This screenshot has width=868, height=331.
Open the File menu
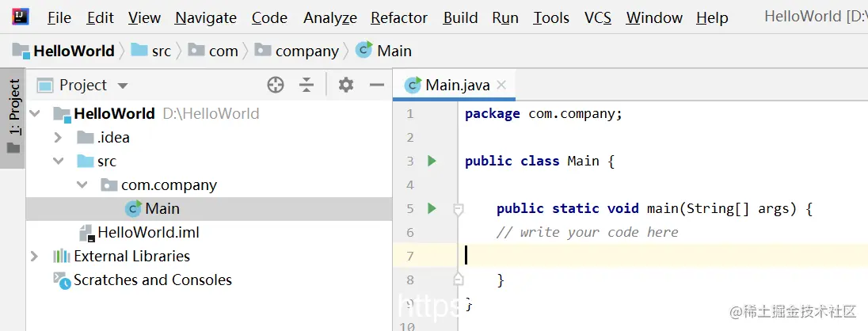click(59, 17)
